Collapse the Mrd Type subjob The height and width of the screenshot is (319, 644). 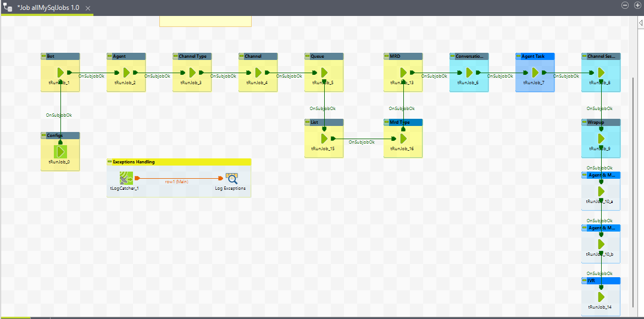[387, 122]
